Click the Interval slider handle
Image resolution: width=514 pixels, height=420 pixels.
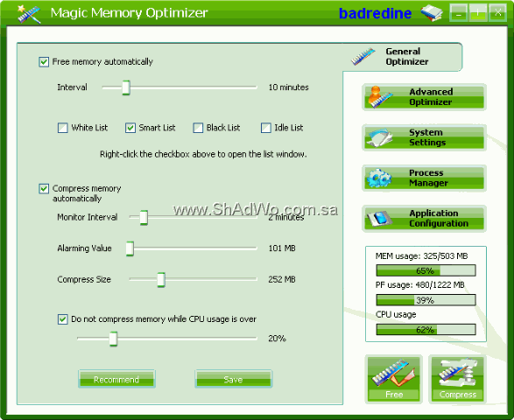(x=126, y=87)
